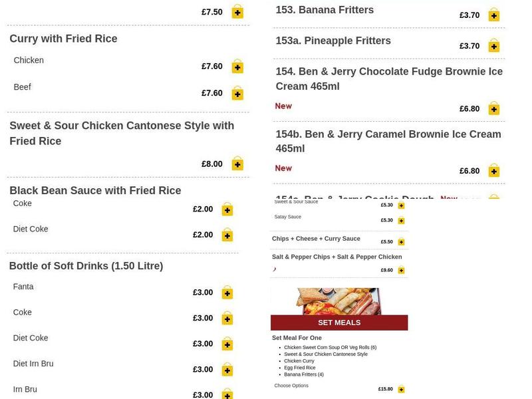Screen dimensions: 532x399
Task: Add the Irn Bru bottle to basket
Action: click(227, 395)
